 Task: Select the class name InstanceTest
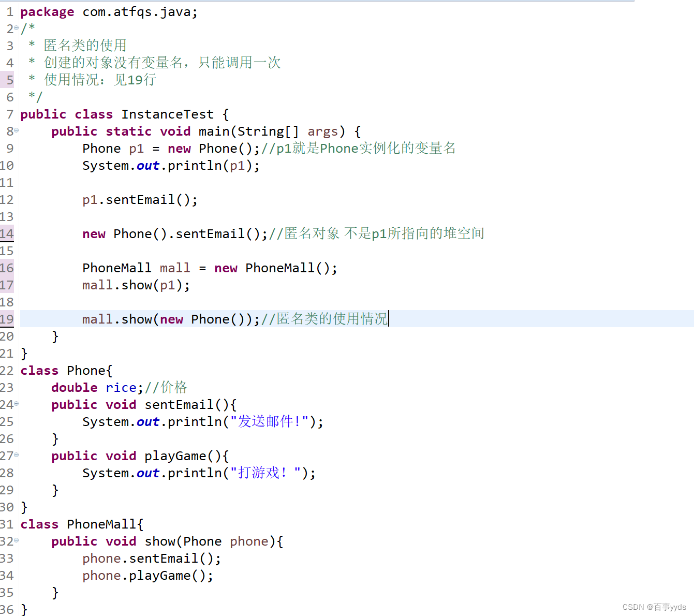tap(167, 114)
